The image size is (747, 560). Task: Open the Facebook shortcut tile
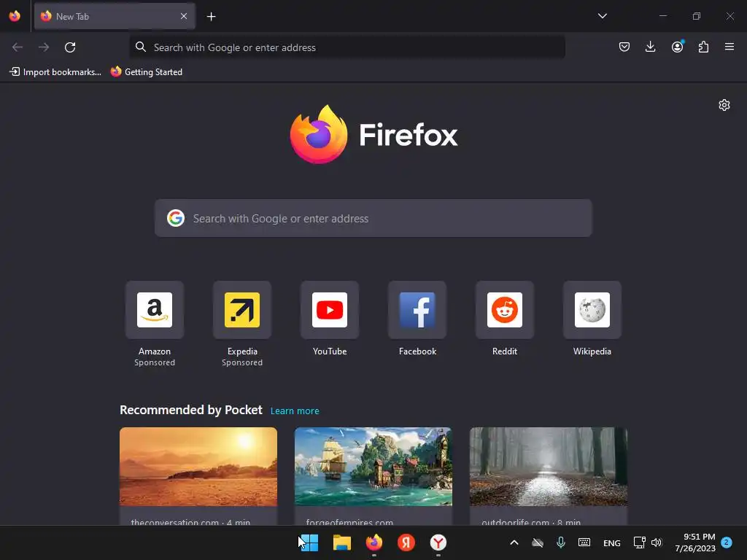tap(417, 310)
